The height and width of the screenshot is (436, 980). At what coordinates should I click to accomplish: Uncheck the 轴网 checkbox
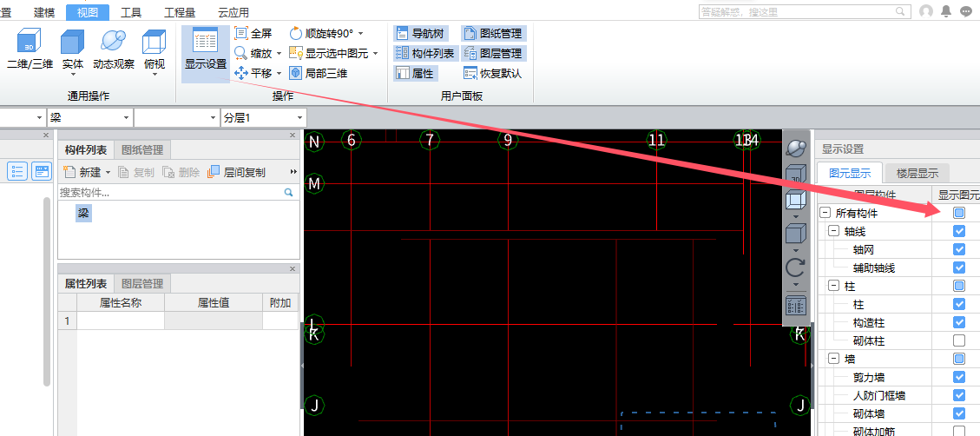(x=959, y=249)
